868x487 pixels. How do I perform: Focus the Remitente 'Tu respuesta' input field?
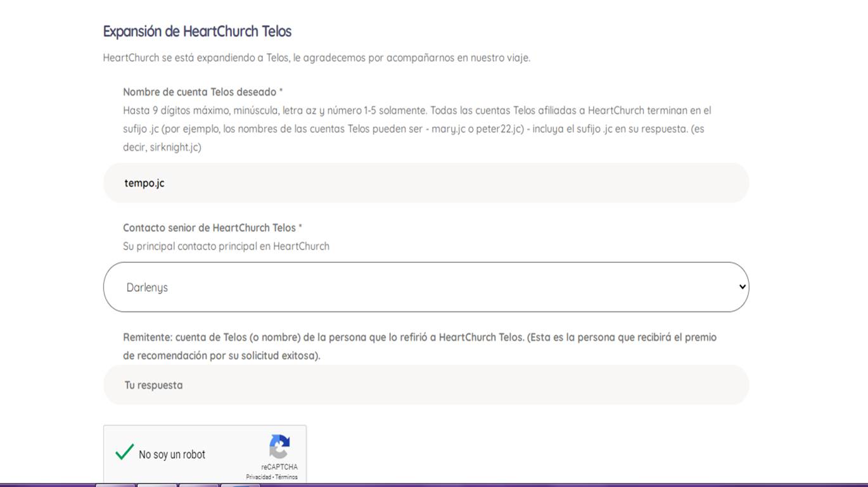[426, 385]
